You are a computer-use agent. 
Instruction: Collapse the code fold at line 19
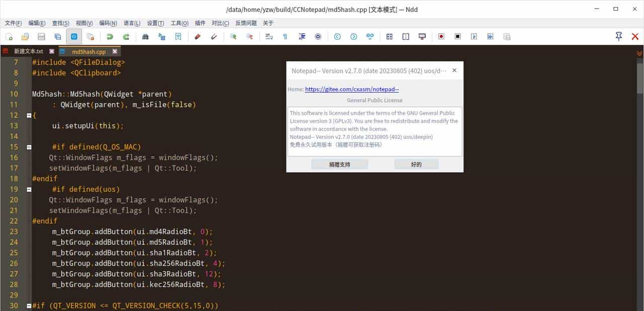(29, 189)
